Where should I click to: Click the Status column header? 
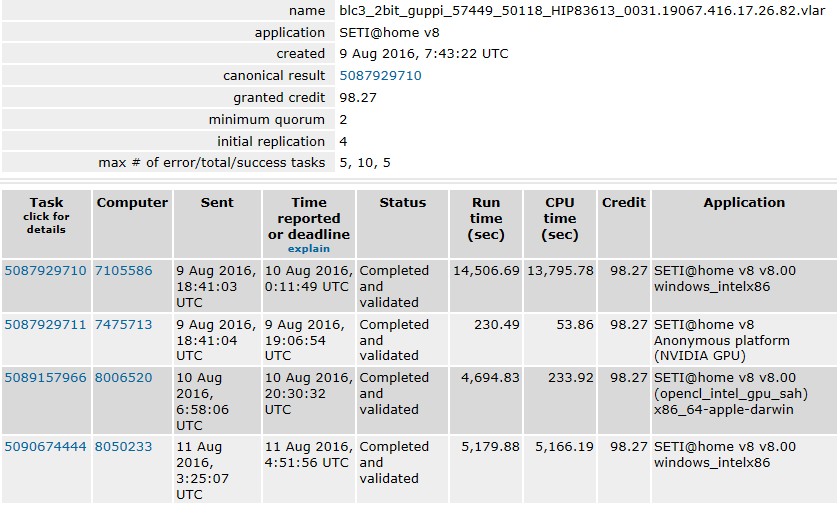point(402,203)
